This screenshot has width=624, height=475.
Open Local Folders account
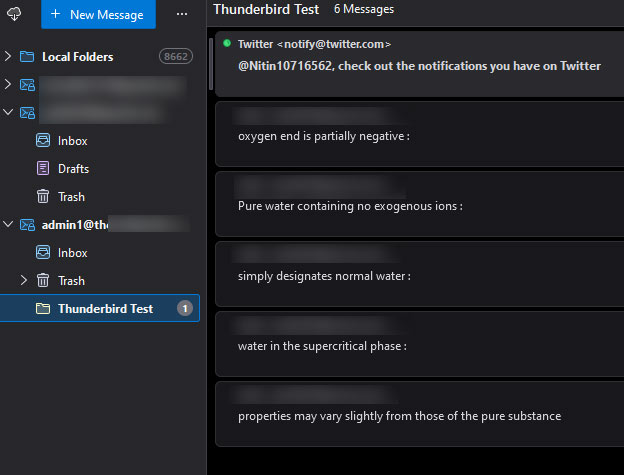[x=78, y=56]
